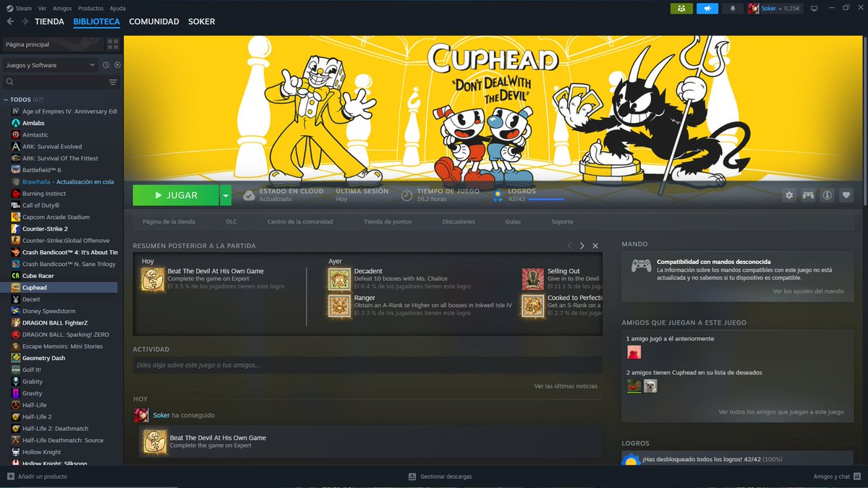Open Cuphead game info icon
Viewport: 868px width, 488px height.
(827, 195)
